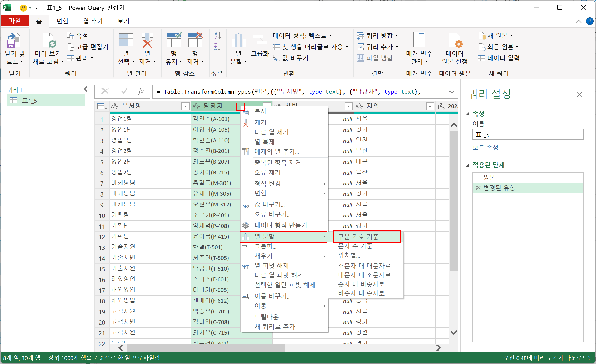Expand the formula bar chevron

click(x=452, y=92)
